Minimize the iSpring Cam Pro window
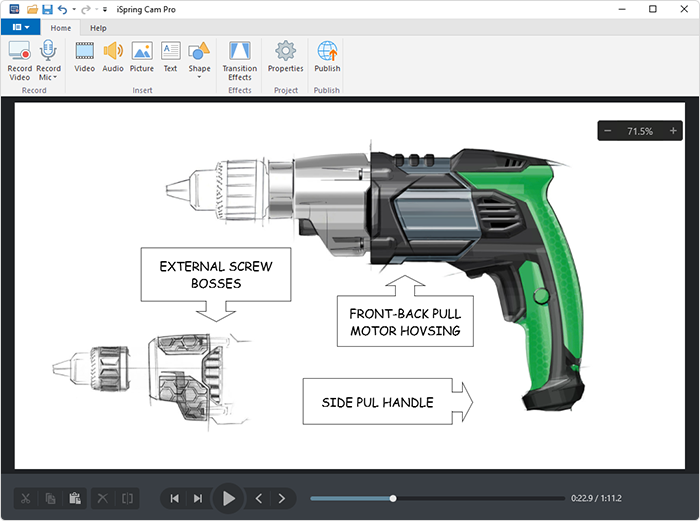Viewport: 700px width, 521px height. (x=622, y=9)
